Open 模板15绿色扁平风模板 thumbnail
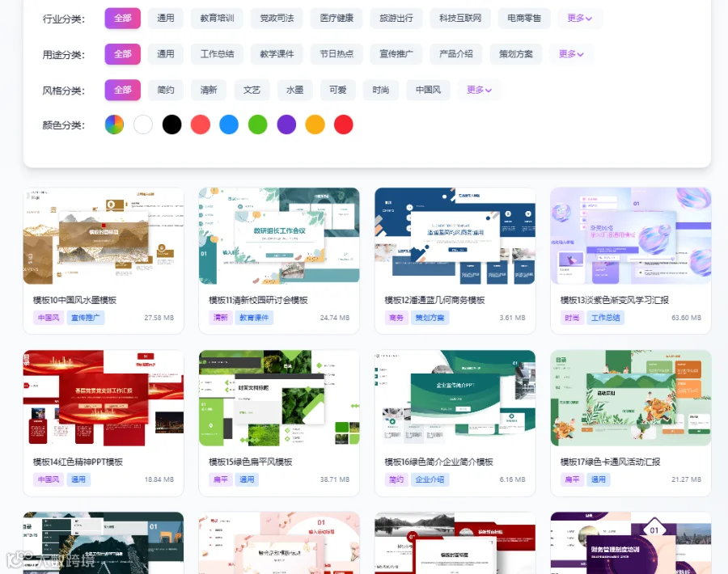 (x=279, y=398)
